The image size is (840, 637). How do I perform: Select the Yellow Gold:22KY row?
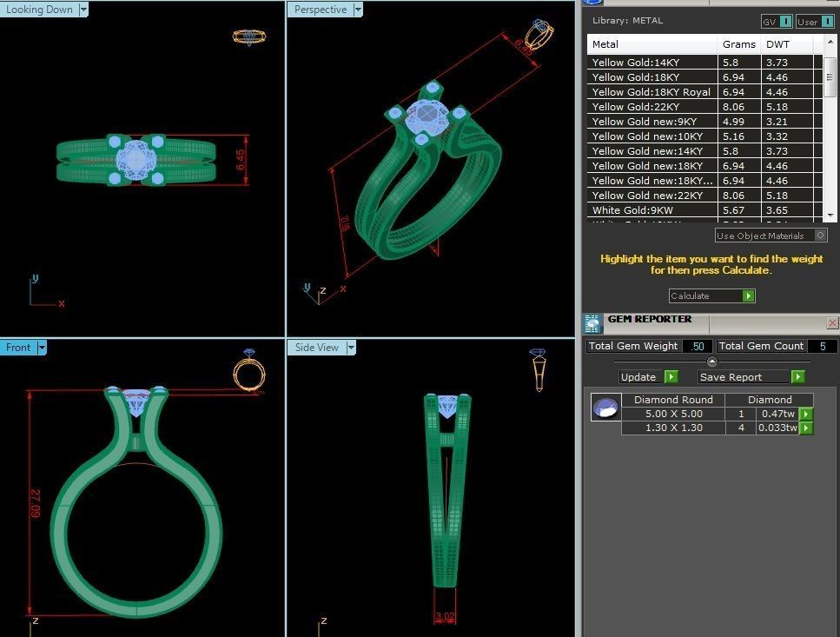tap(704, 107)
